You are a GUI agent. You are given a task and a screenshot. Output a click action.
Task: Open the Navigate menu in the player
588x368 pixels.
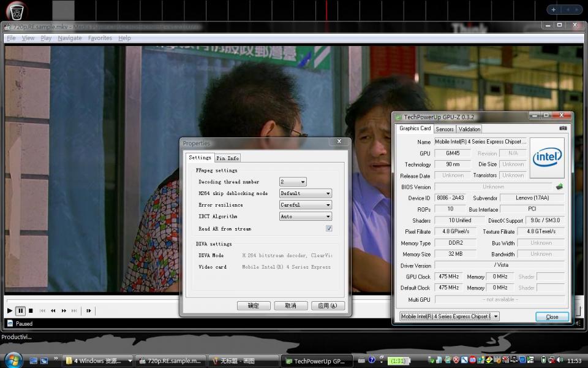(x=70, y=38)
